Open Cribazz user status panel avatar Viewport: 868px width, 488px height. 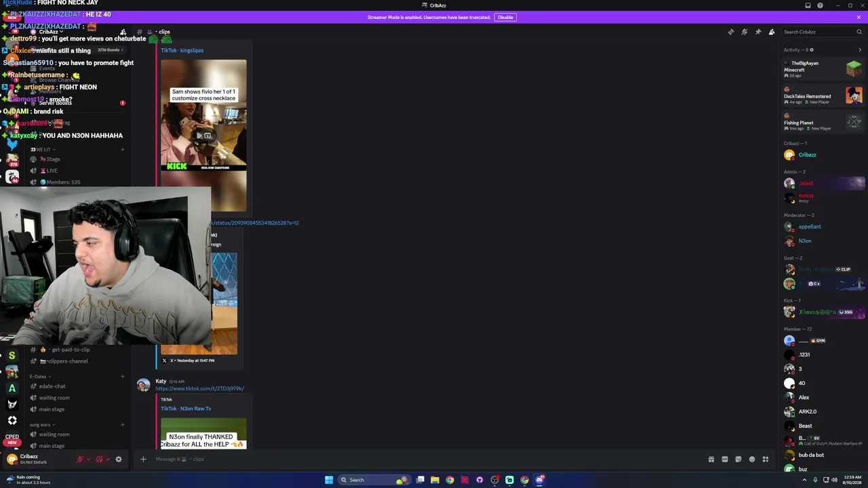12,460
